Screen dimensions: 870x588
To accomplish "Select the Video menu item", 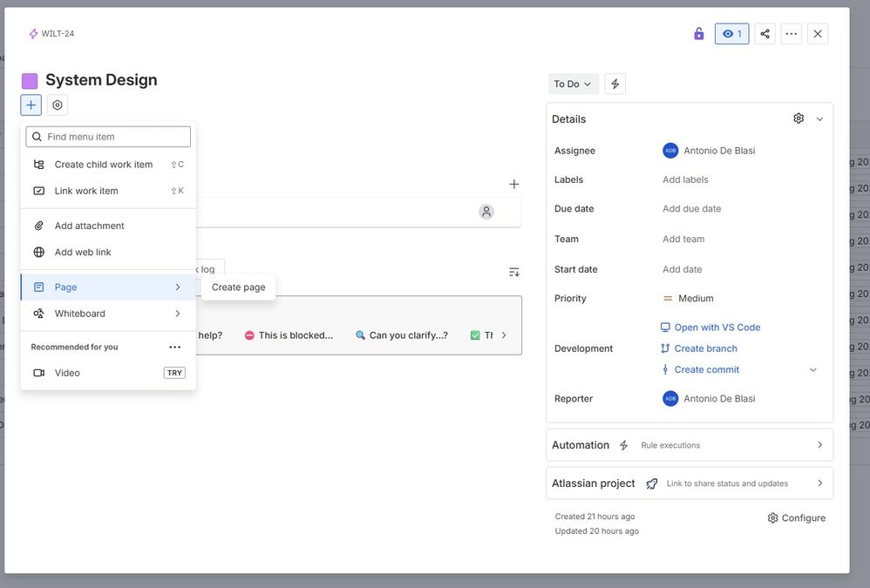I will point(108,373).
